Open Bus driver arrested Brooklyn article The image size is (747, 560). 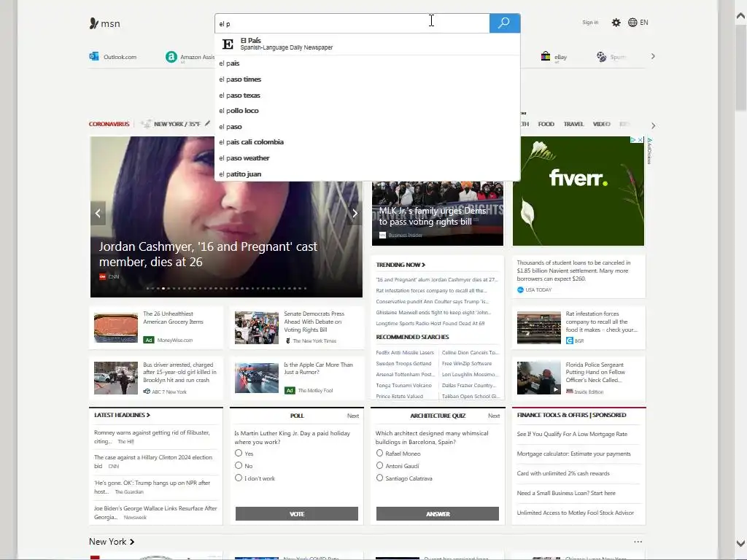156,378
